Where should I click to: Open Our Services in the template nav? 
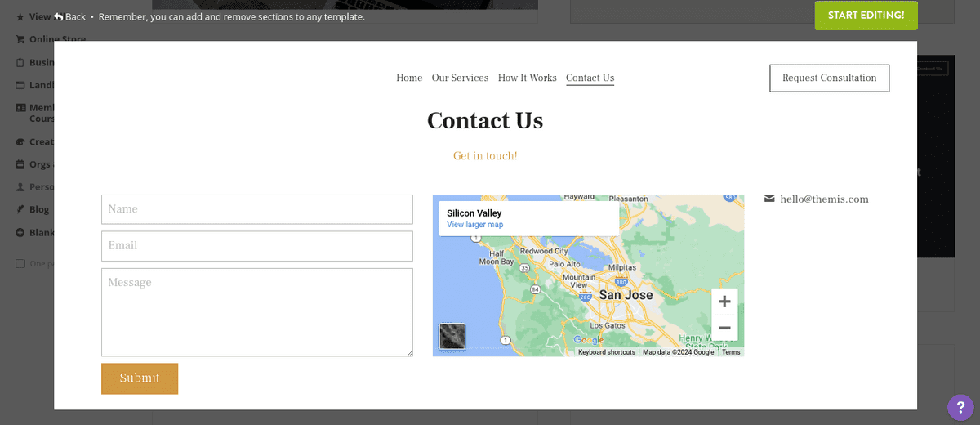(x=460, y=78)
